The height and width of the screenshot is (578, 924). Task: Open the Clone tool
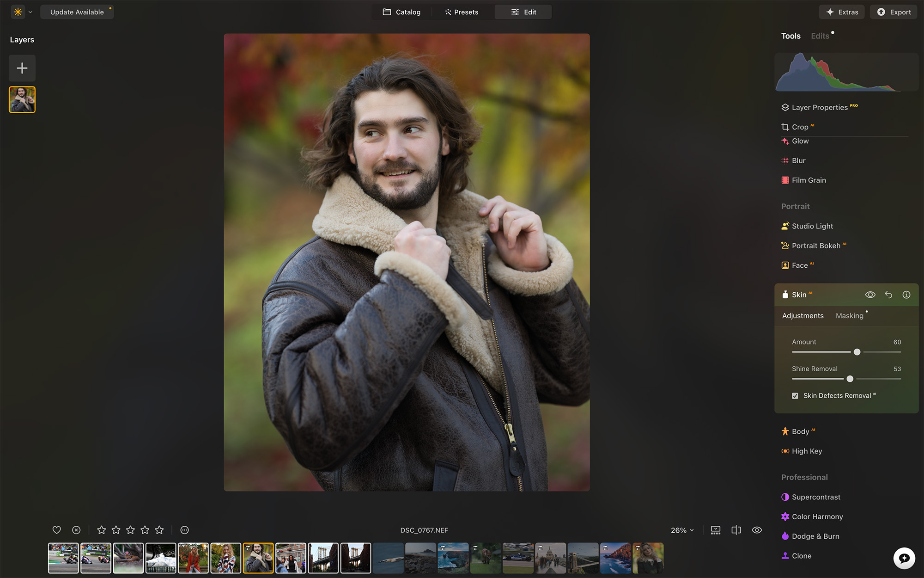point(801,556)
